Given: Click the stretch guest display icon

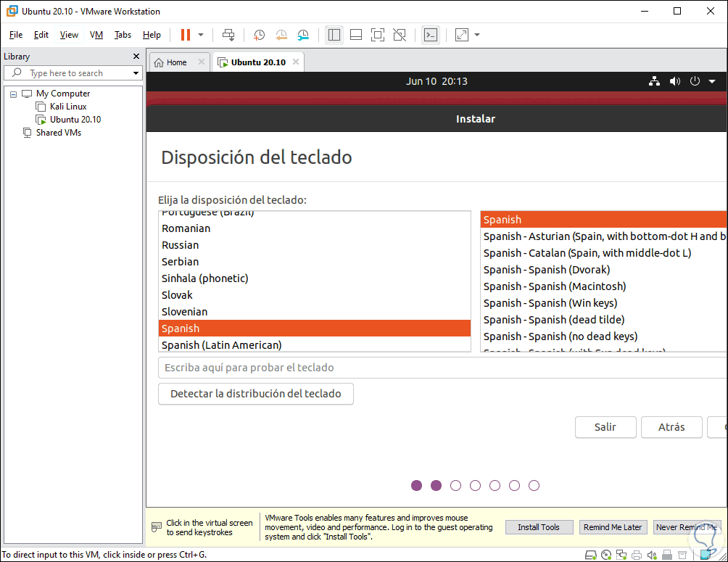Looking at the screenshot, I should click(462, 35).
